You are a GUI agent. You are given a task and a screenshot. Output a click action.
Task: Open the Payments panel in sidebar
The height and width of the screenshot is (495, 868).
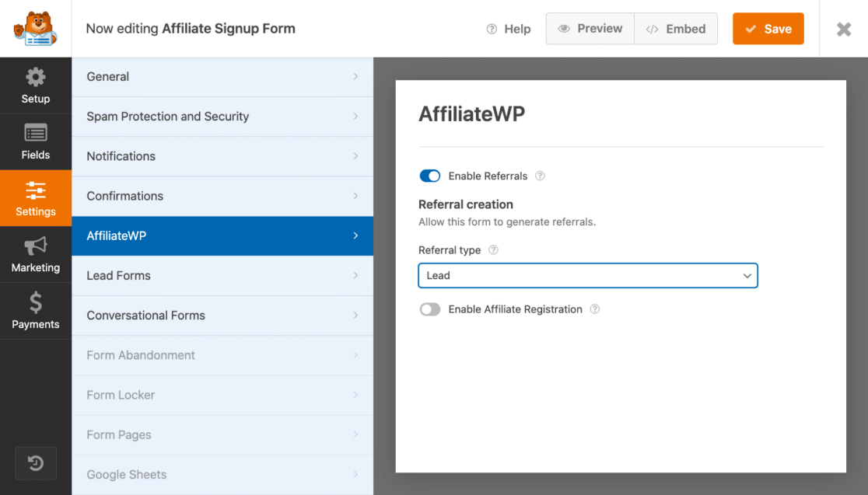coord(36,311)
